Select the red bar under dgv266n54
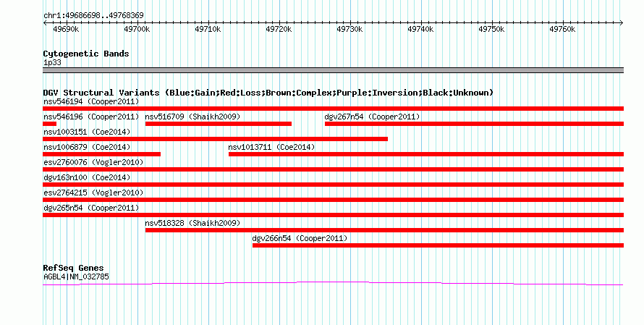The image size is (644, 325). (x=438, y=245)
